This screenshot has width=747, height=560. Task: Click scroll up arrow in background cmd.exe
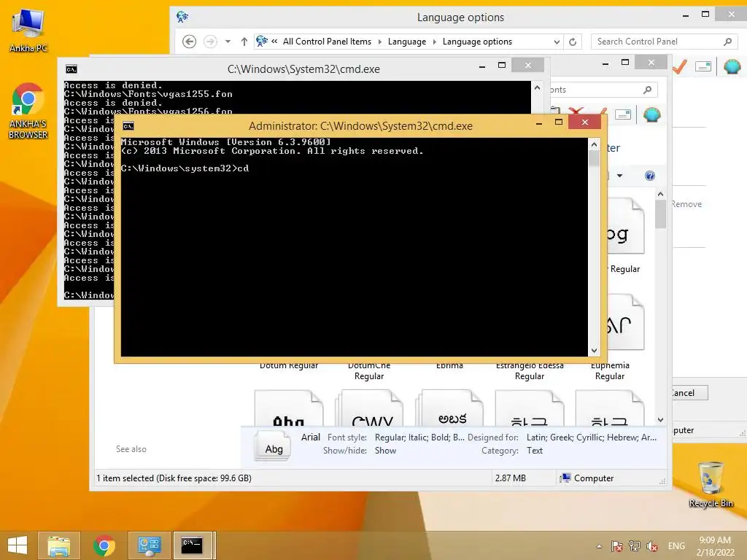(x=537, y=87)
